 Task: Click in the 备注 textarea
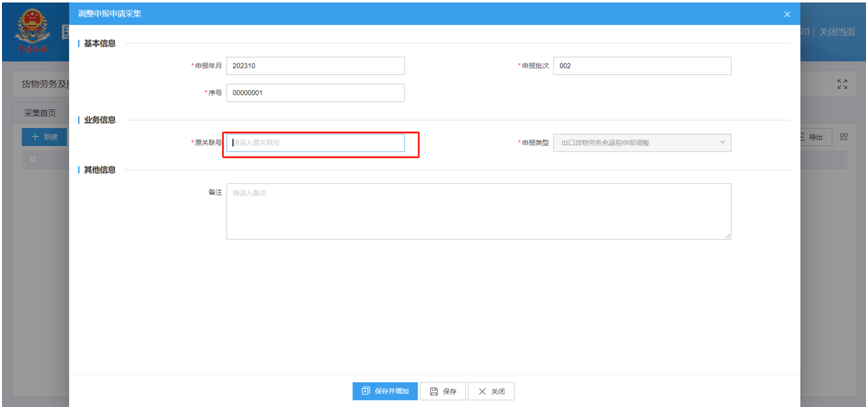pyautogui.click(x=478, y=211)
